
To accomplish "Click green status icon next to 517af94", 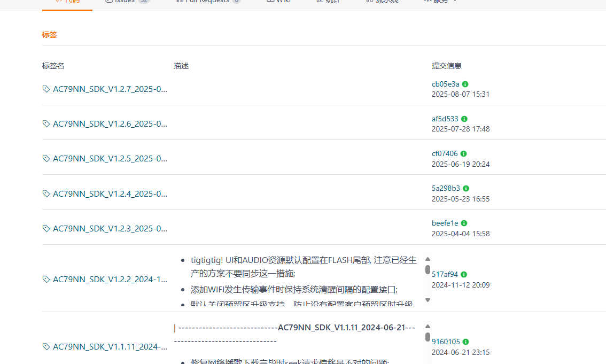I will coord(464,274).
